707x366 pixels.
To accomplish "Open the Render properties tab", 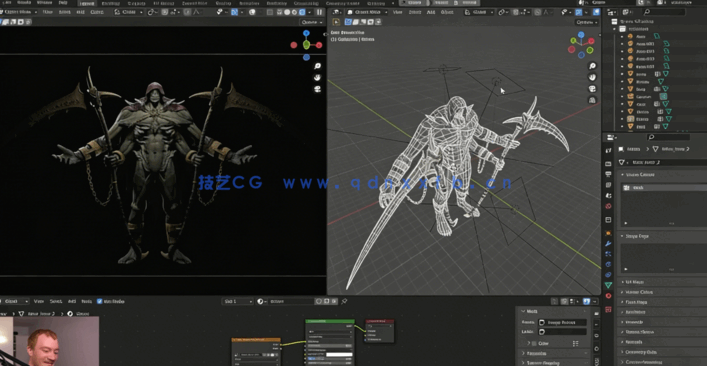I will point(608,164).
